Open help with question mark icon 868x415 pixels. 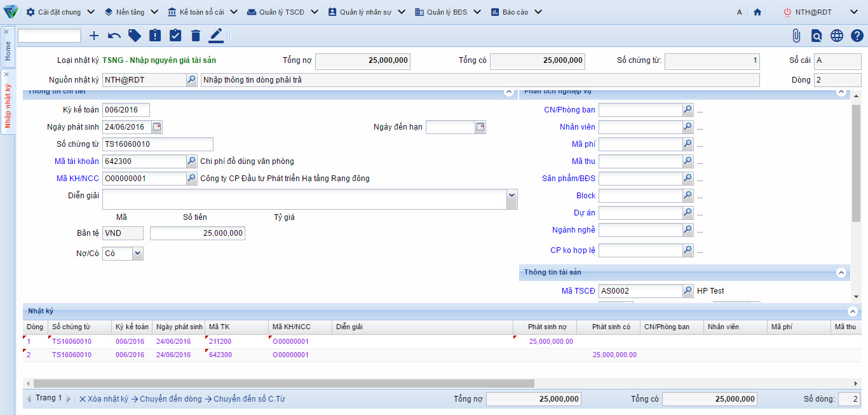pos(857,36)
